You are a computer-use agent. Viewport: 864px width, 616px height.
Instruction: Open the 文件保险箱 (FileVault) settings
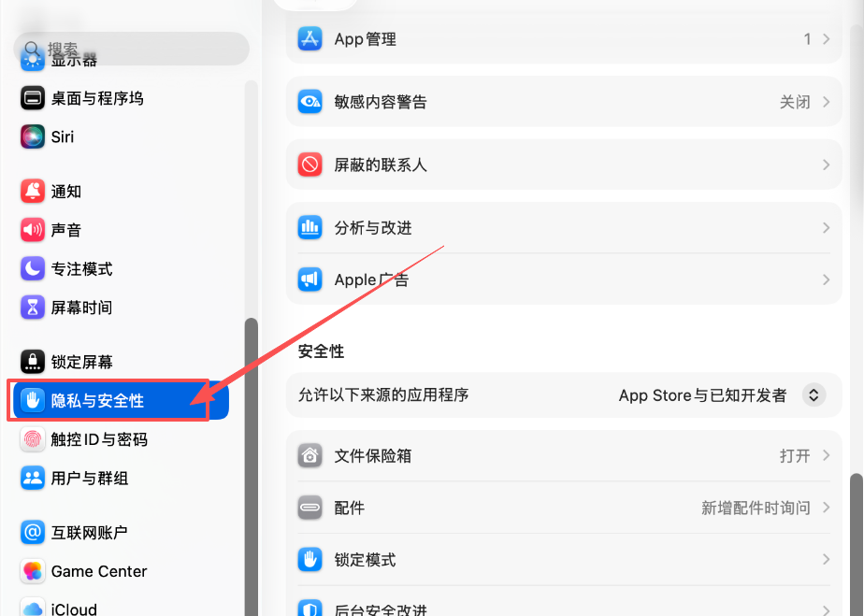point(561,455)
